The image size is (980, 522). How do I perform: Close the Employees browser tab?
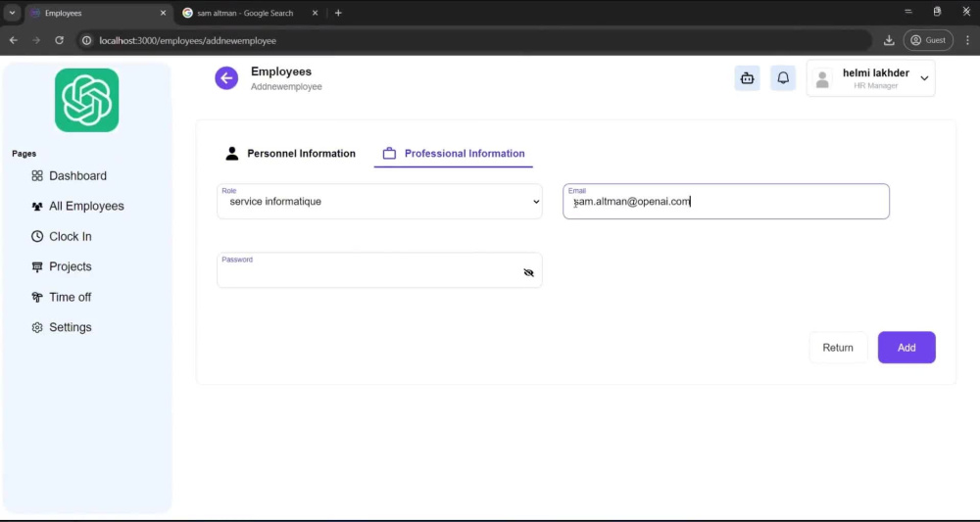coord(163,13)
